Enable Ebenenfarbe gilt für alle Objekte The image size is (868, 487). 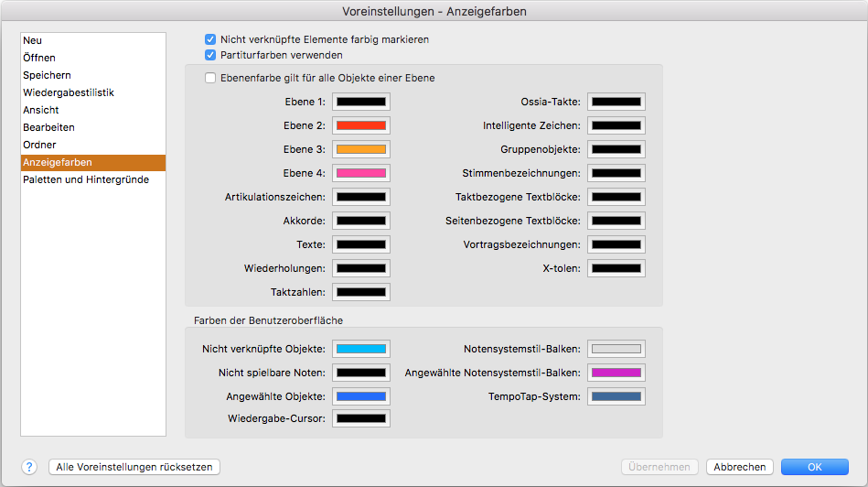tap(210, 78)
